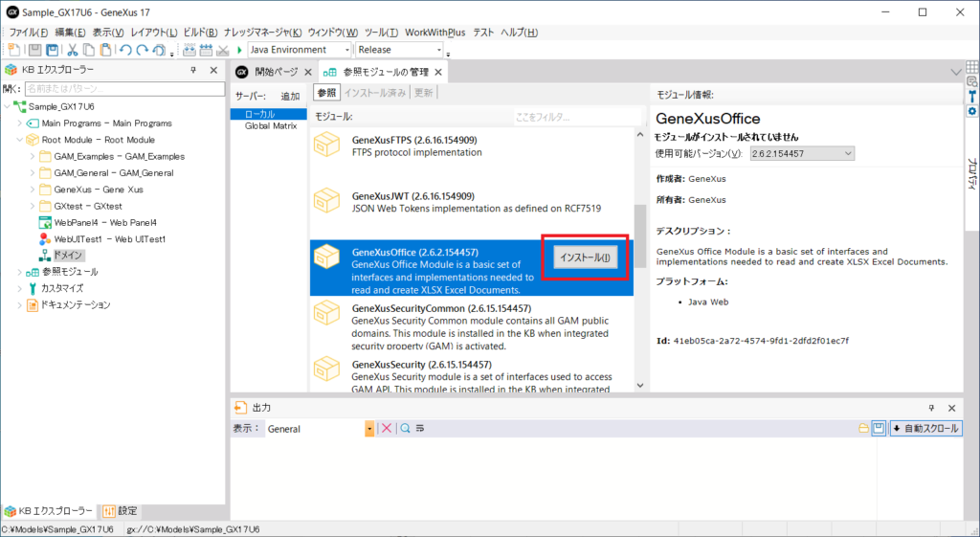Click the wrench tool icon in the right sidebar
The image size is (980, 537).
coord(972,97)
